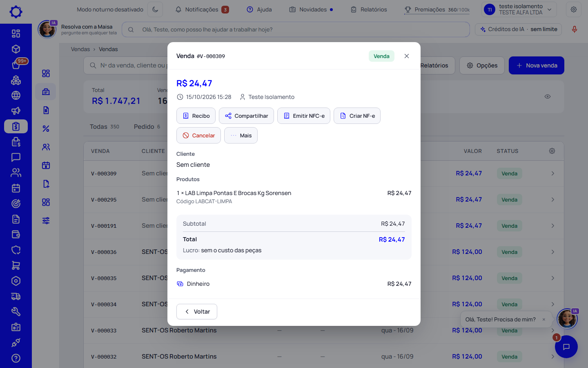Click Cancelar sale button

(x=198, y=135)
